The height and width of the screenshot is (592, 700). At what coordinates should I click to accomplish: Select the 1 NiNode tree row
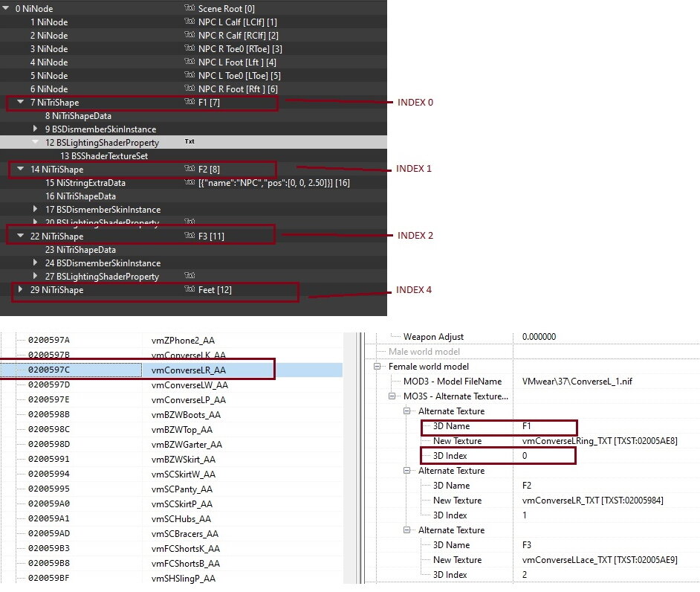(193, 22)
